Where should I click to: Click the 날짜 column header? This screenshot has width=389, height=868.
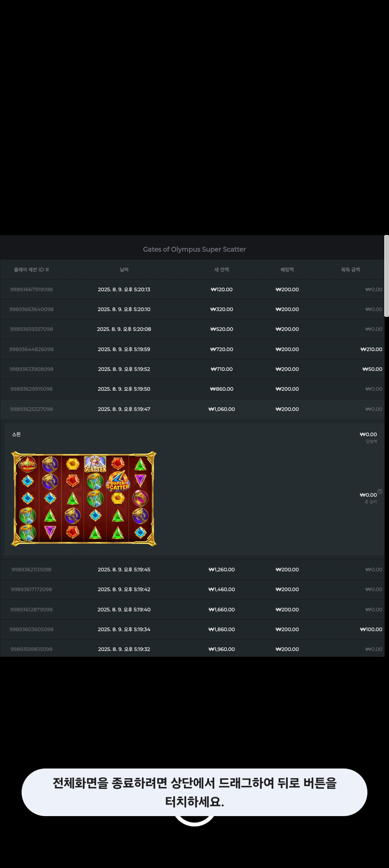coord(124,270)
